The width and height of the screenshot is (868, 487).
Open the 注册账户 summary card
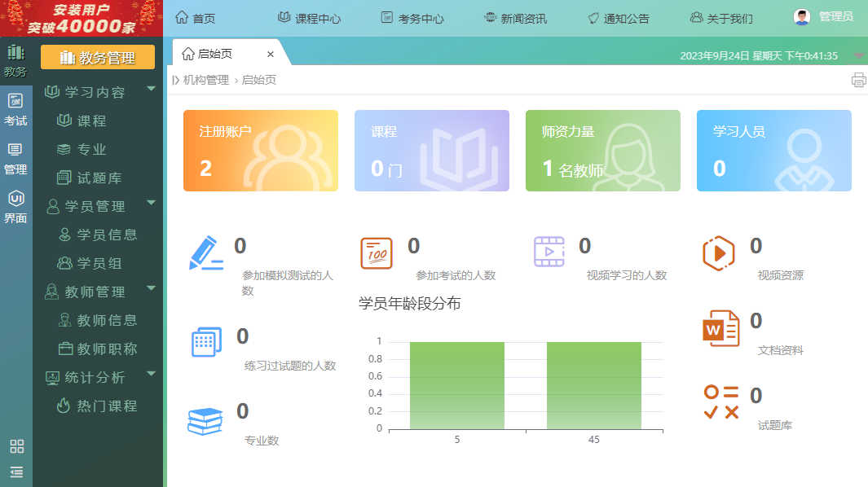[x=260, y=151]
